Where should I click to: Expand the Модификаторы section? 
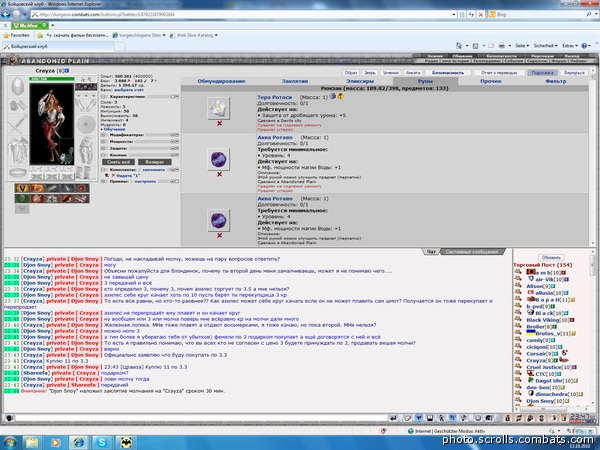coord(104,135)
